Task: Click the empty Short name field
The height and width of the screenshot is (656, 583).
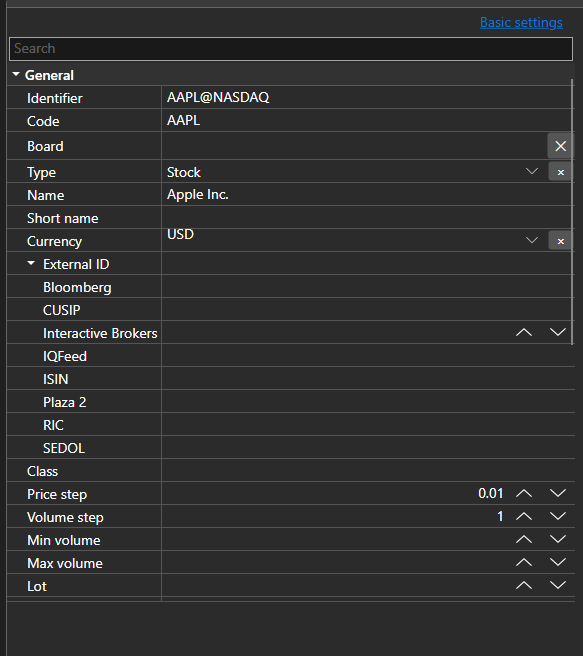Action: point(366,218)
